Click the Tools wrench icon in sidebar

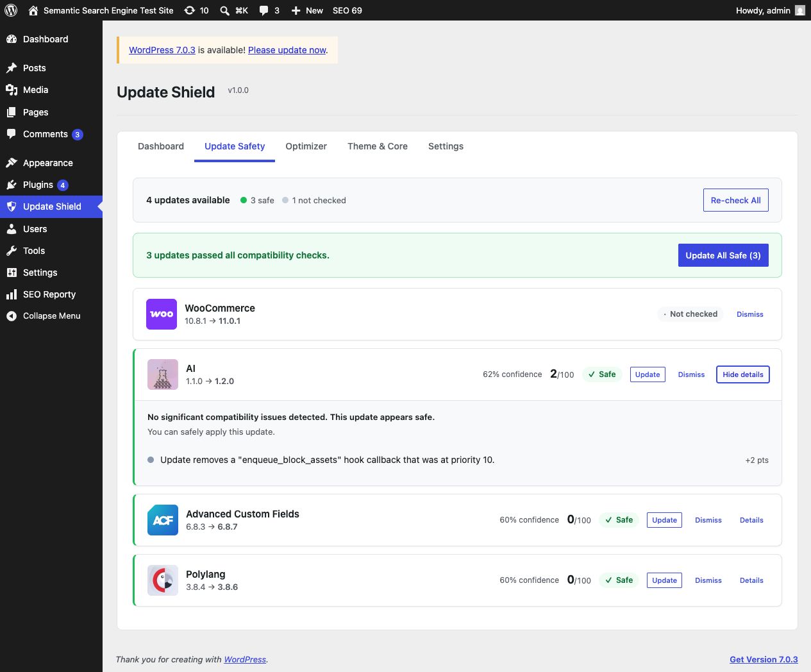coord(12,251)
